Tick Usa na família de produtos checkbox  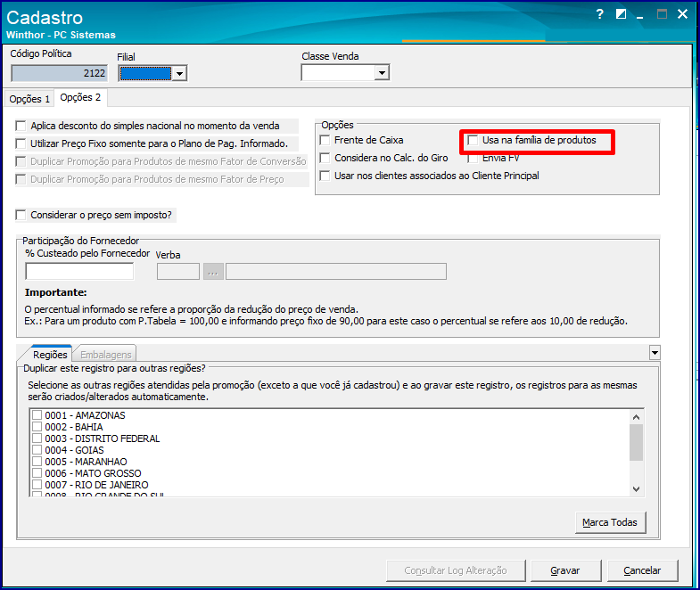pyautogui.click(x=473, y=140)
